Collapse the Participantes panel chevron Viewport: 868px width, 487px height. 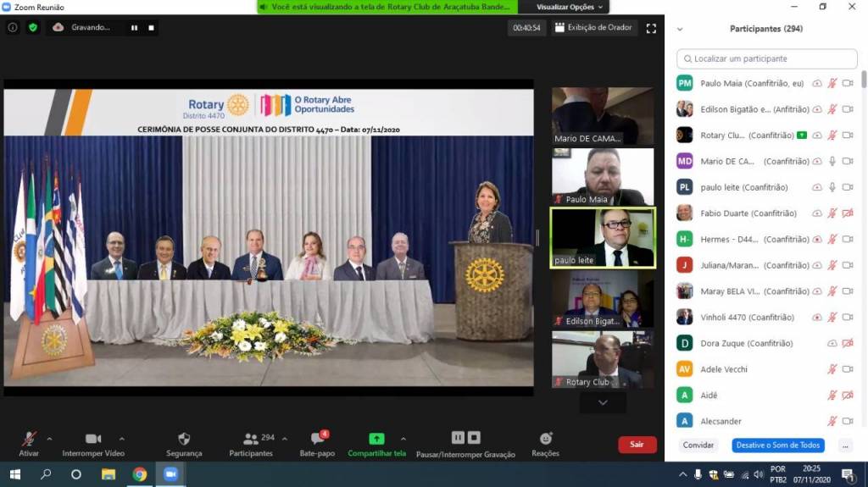pyautogui.click(x=680, y=29)
